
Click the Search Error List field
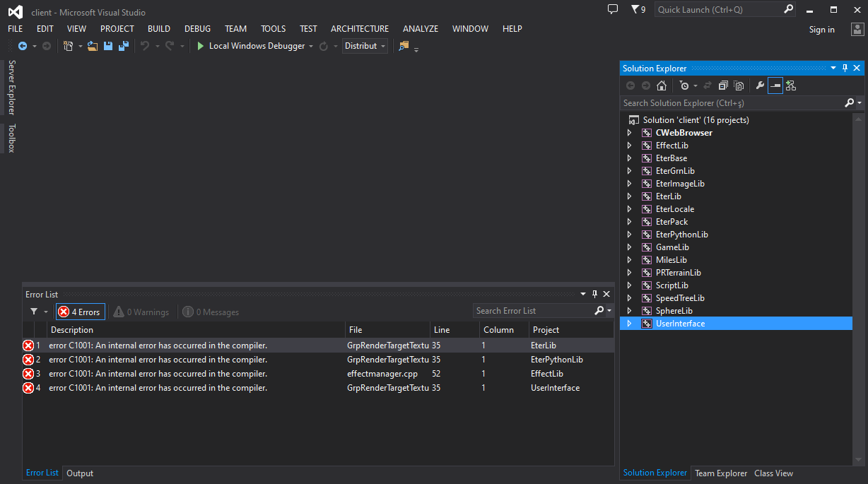click(x=533, y=311)
